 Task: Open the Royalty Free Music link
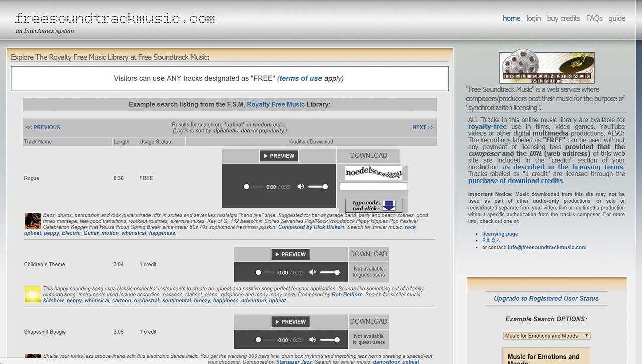click(276, 104)
